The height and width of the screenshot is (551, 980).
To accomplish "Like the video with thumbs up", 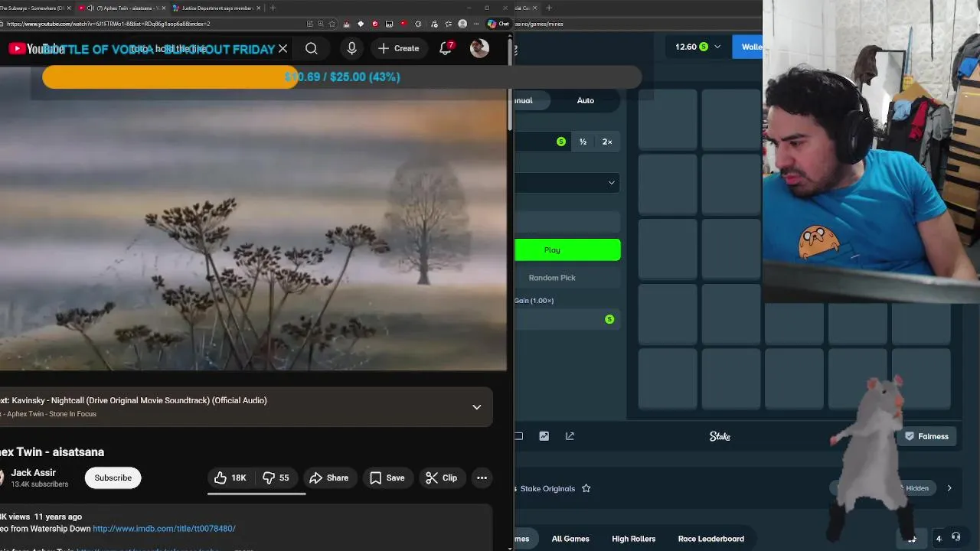I will pyautogui.click(x=230, y=478).
